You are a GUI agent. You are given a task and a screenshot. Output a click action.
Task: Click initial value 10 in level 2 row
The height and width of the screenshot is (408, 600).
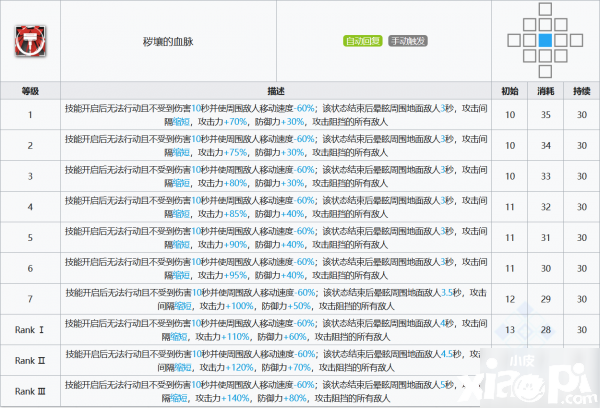510,145
